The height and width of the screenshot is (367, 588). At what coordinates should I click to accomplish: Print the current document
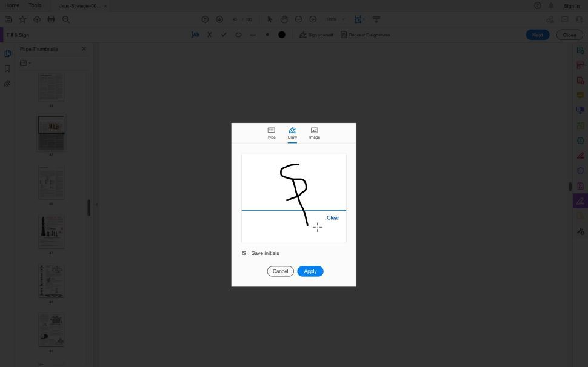[x=51, y=19]
